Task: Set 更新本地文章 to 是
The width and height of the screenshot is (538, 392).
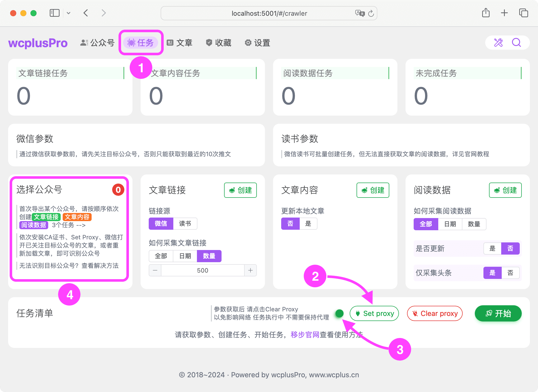Action: coord(309,223)
